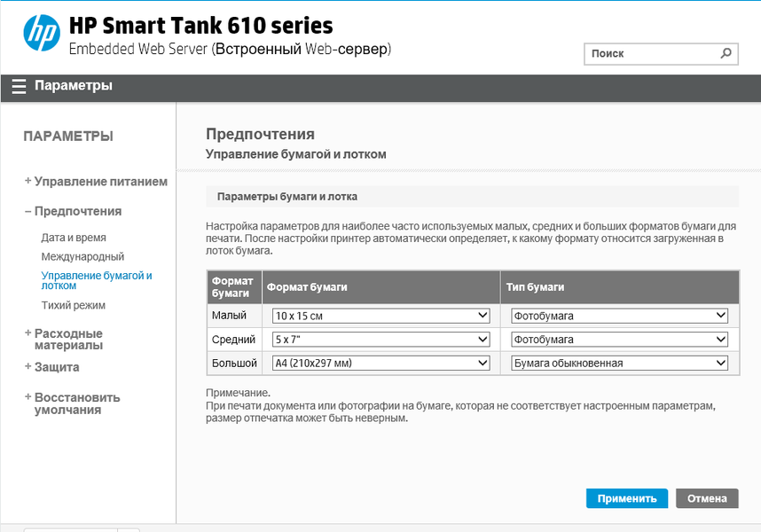This screenshot has width=761, height=532.
Task: Click the search magnifier icon
Action: pyautogui.click(x=726, y=53)
